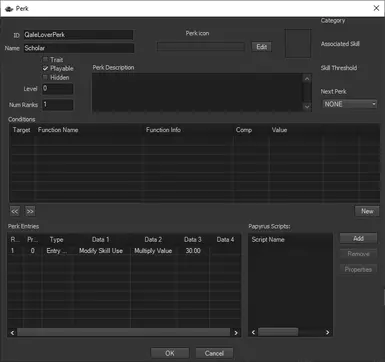Click Perk Entries left scroll arrow

coord(12,332)
